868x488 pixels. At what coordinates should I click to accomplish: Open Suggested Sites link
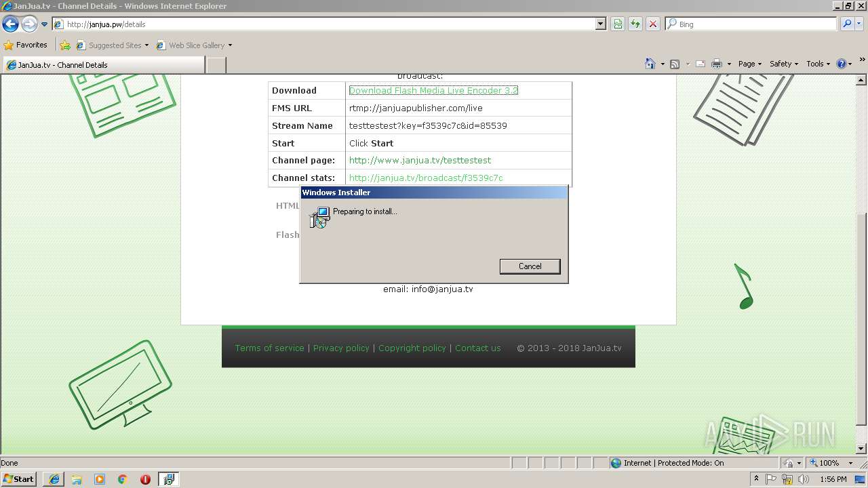[112, 45]
